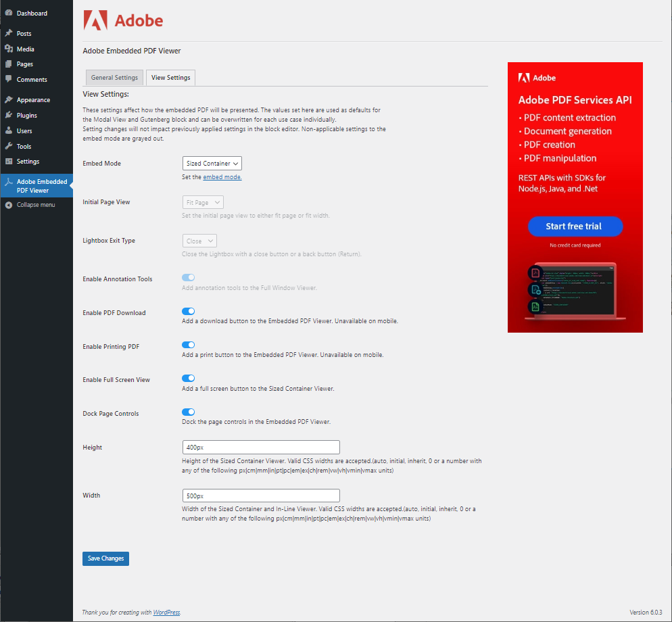Click the Height input field
This screenshot has width=672, height=622.
tap(261, 447)
